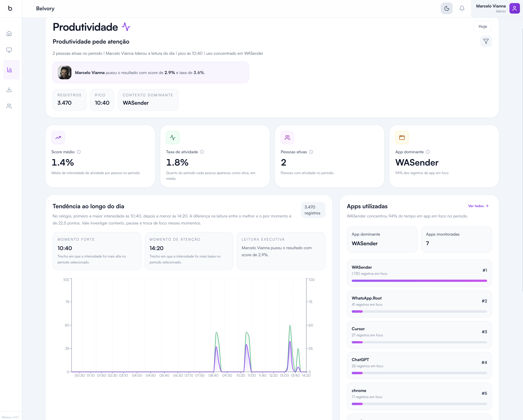
Task: Open the Ver todos apps link
Action: (x=478, y=206)
